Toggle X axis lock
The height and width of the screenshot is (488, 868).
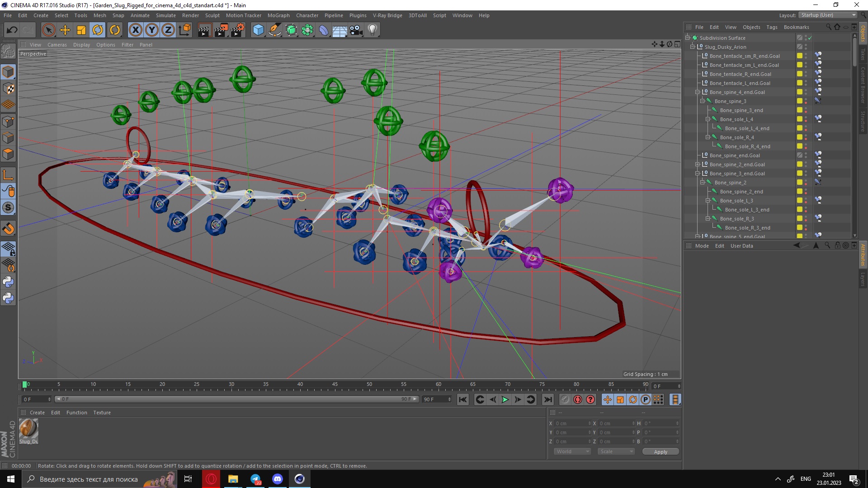(x=135, y=30)
